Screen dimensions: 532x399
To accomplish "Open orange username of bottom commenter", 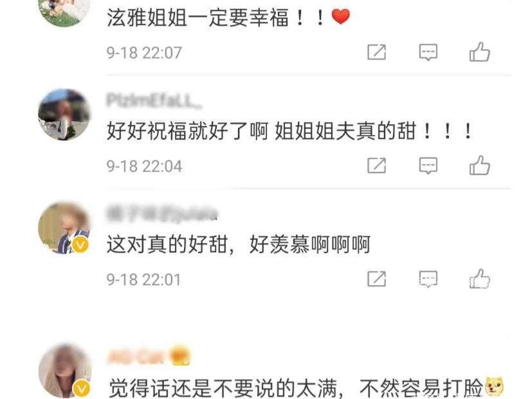I will click(x=136, y=357).
